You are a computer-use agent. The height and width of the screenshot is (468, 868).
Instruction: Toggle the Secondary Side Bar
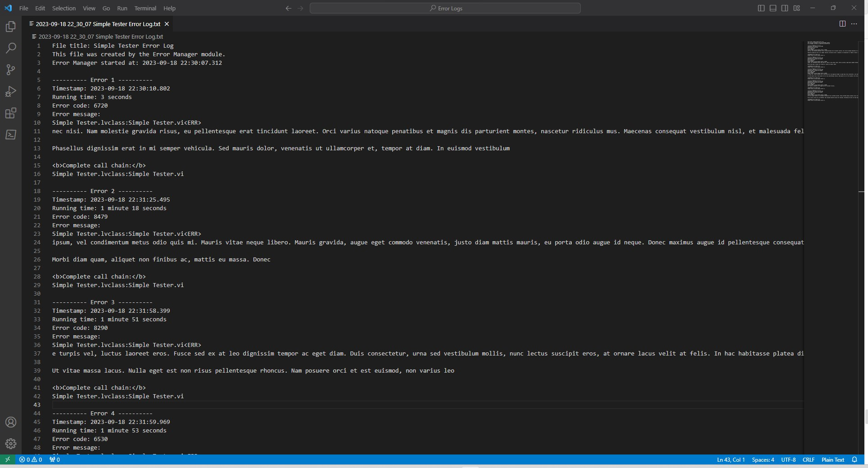785,8
